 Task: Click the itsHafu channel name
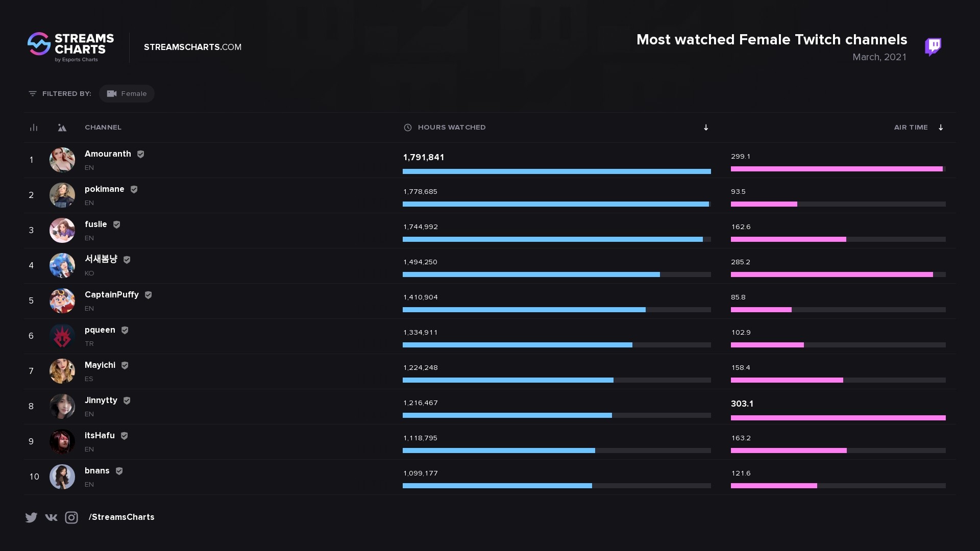point(100,436)
